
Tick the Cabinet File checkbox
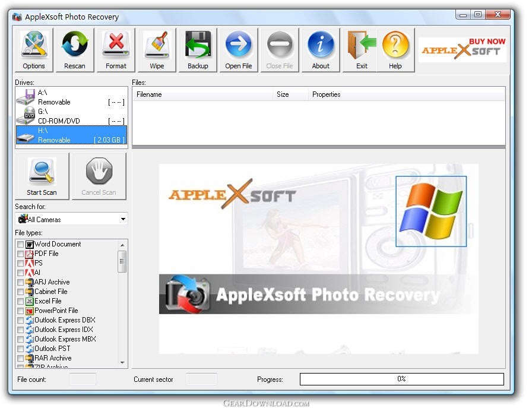tap(20, 292)
